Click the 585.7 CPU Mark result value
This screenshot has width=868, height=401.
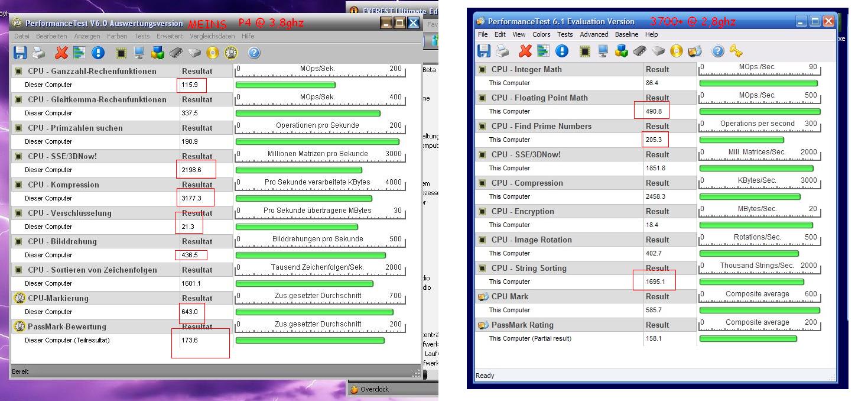click(x=654, y=310)
